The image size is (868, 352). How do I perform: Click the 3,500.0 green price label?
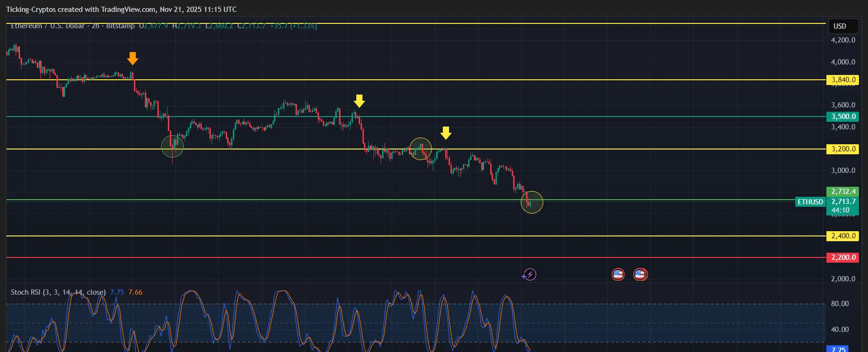tap(843, 117)
